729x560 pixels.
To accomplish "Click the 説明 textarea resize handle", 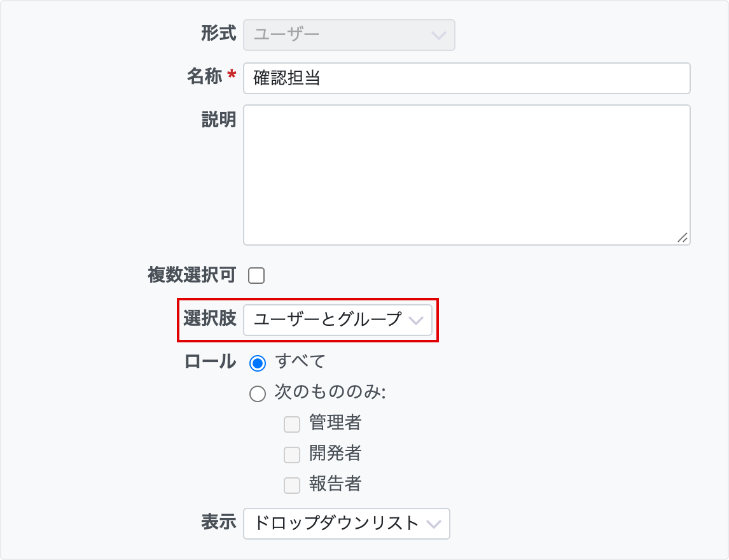I will [683, 237].
